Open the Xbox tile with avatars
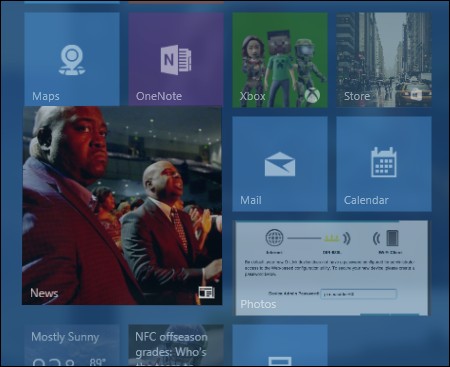450x367 pixels. coord(280,60)
